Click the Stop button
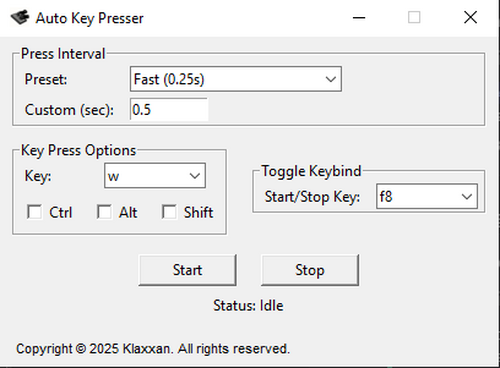Viewport: 500px width, 368px height. pos(310,270)
